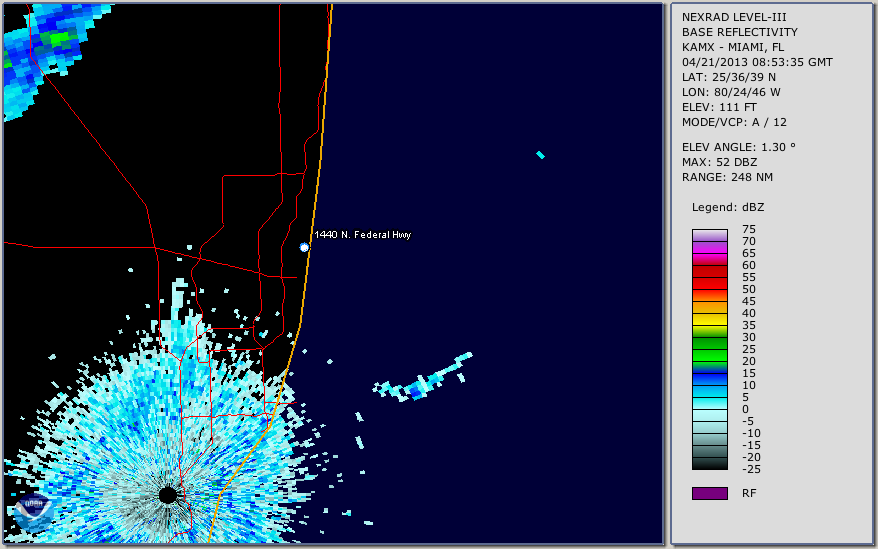Select the "MODE/VCP: A / 12" line
The height and width of the screenshot is (549, 878).
[734, 122]
